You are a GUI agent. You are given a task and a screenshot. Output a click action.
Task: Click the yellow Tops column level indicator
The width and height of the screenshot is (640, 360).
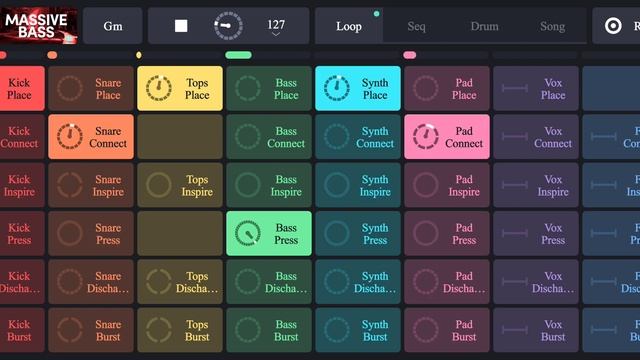coord(139,55)
